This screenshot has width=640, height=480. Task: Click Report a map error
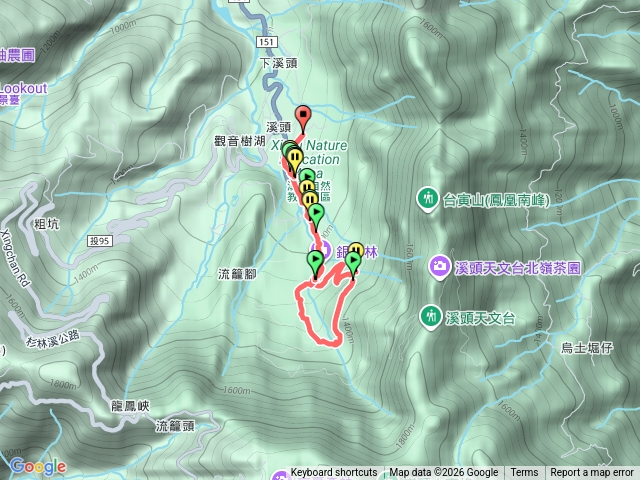pos(591,472)
